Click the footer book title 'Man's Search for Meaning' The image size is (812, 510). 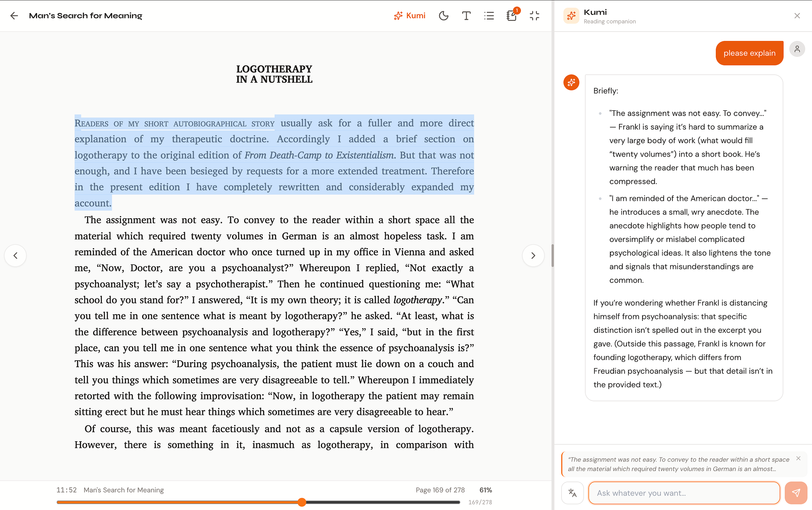tap(123, 490)
